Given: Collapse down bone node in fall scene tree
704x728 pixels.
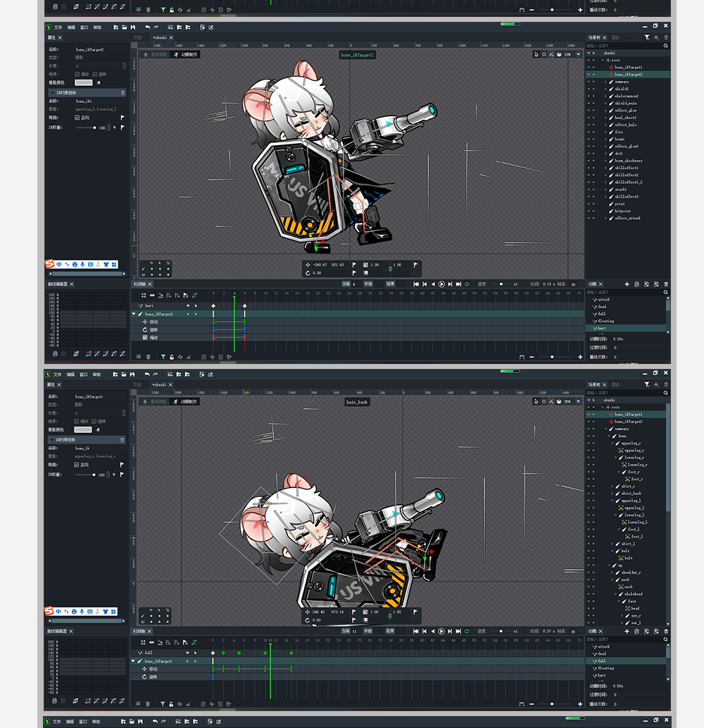Looking at the screenshot, I should [609, 436].
